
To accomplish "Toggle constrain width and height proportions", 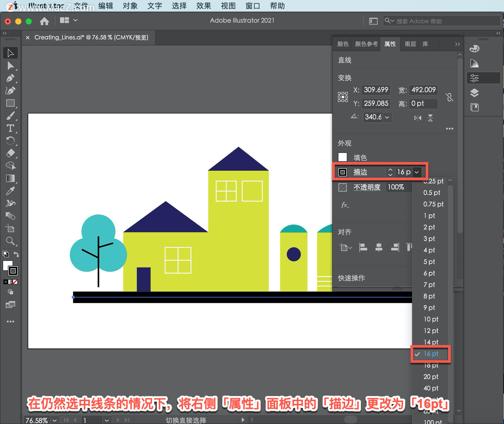I will tap(449, 97).
